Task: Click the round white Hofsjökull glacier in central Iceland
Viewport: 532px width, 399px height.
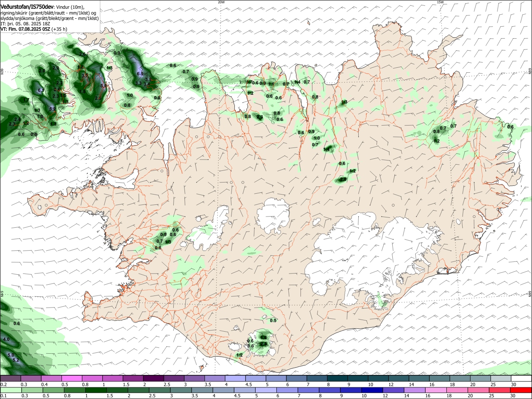Action: 273,216
